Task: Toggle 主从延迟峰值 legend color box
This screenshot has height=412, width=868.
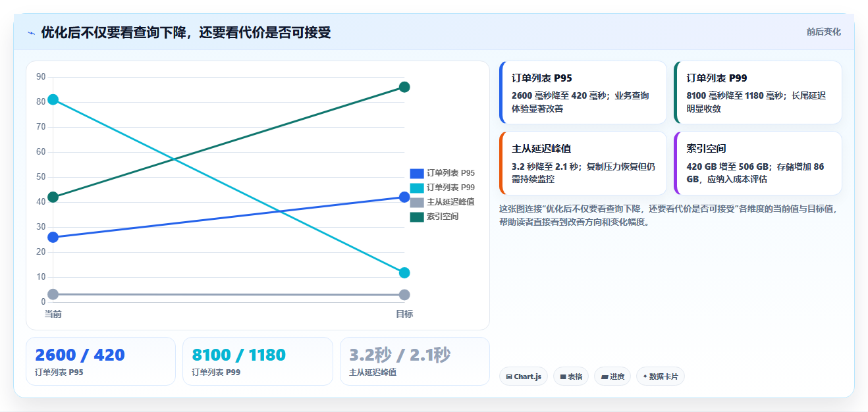Action: pyautogui.click(x=417, y=202)
